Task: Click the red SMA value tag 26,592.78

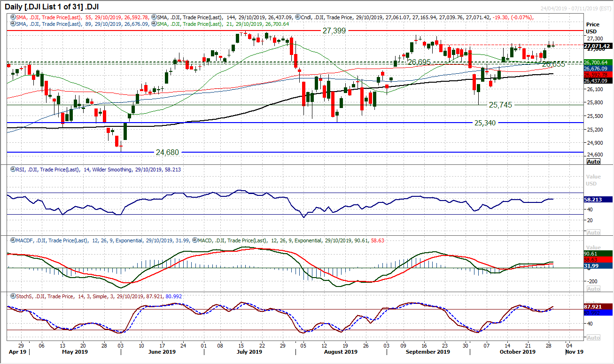Action: point(598,74)
